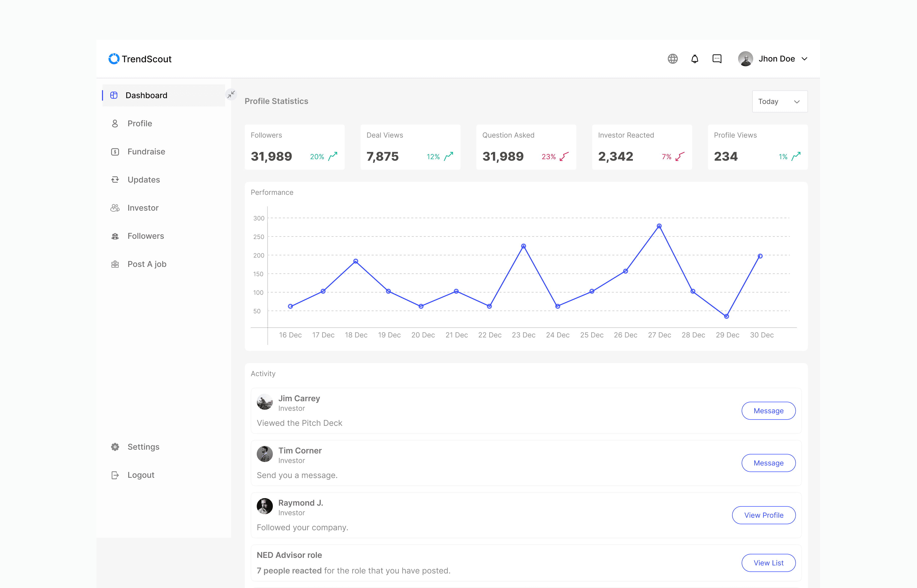
Task: Message Jim Carrey
Action: click(768, 411)
